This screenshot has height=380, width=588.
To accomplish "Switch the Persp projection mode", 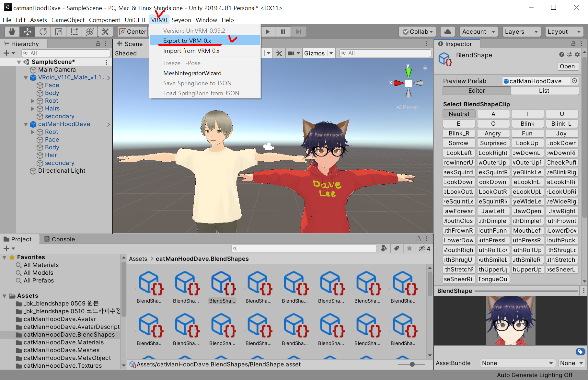I will [408, 107].
